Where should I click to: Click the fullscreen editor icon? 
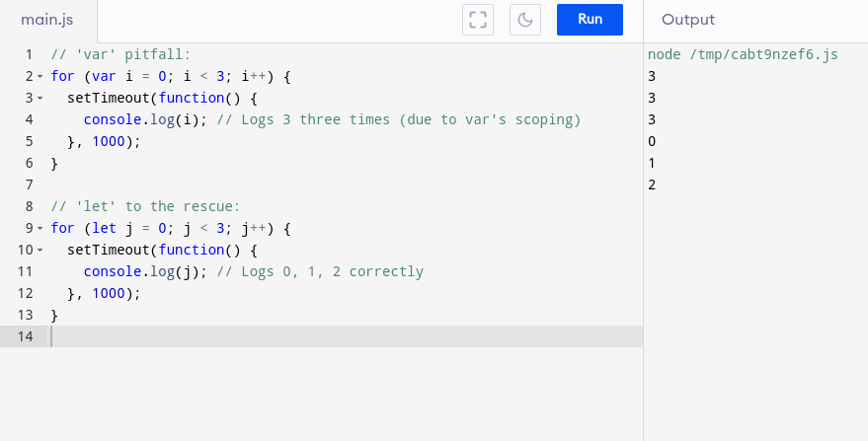(x=478, y=20)
